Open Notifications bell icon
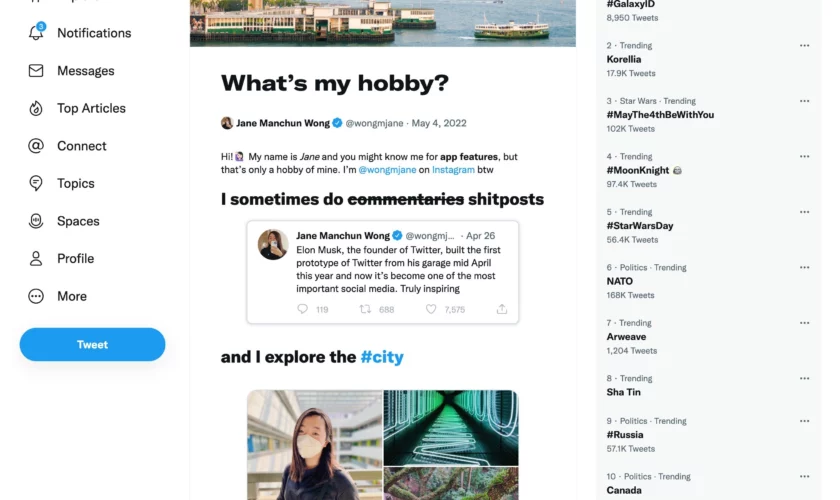Screen dimensions: 840x500 pos(36,33)
